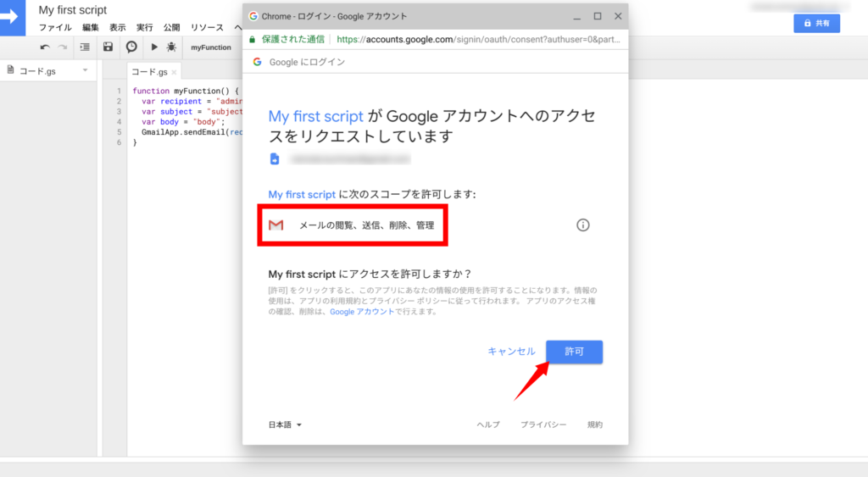The width and height of the screenshot is (868, 477).
Task: Click the info icon beside the Gmail scope
Action: [x=582, y=225]
